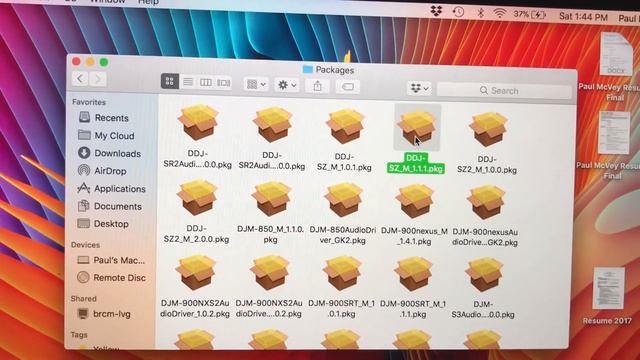Open the Help menu
This screenshot has height=360, width=640.
[148, 2]
